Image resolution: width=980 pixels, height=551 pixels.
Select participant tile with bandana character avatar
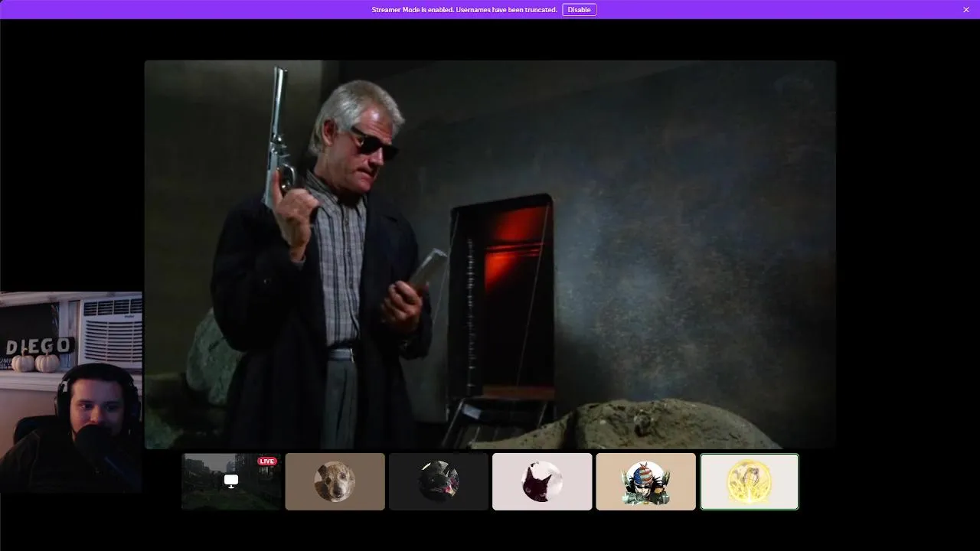pos(645,481)
